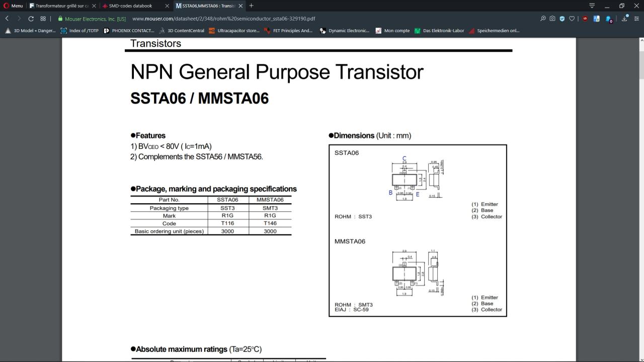Open the Index of /TDTP bookmark
The image size is (644, 362).
click(x=79, y=31)
